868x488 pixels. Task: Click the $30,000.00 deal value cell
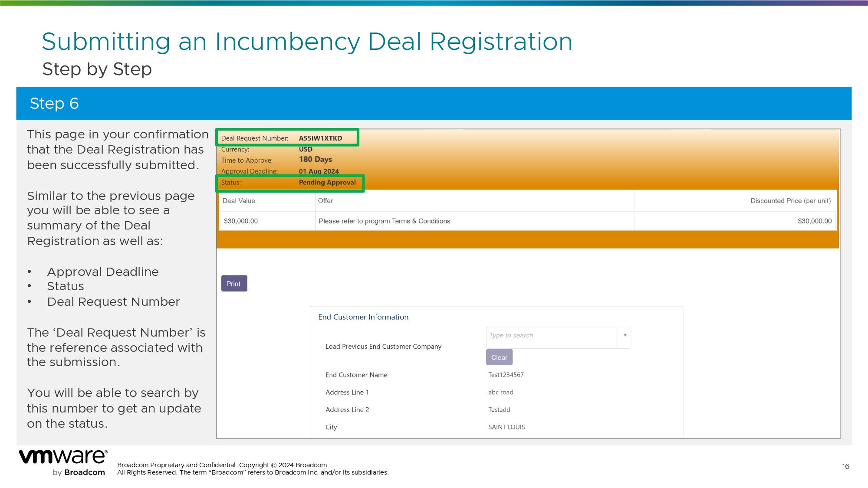241,221
